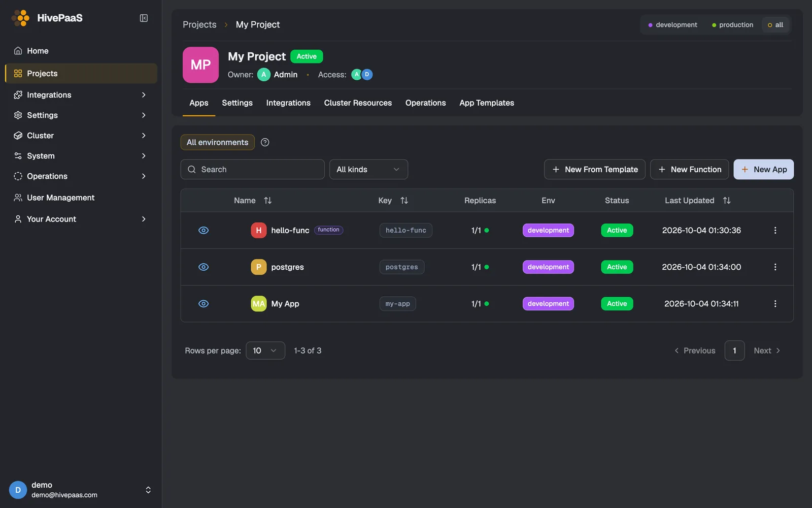
Task: Click the My App MA icon
Action: click(x=258, y=303)
